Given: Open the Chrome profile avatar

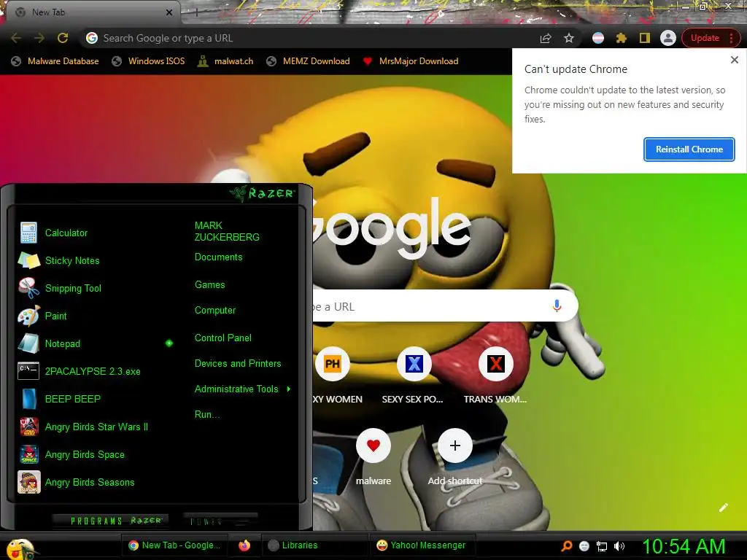Looking at the screenshot, I should [668, 38].
